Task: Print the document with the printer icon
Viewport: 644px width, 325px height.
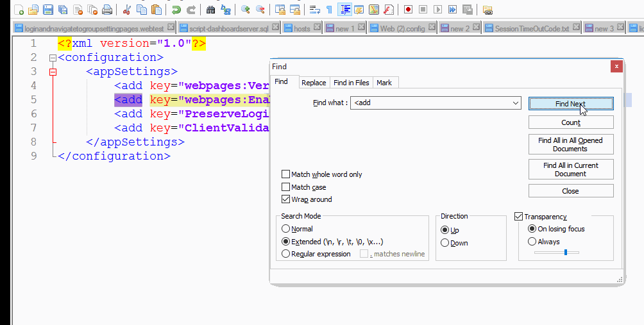Action: (x=107, y=10)
